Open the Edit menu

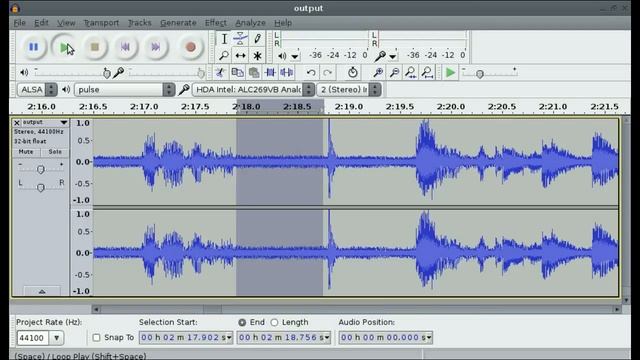coord(41,23)
